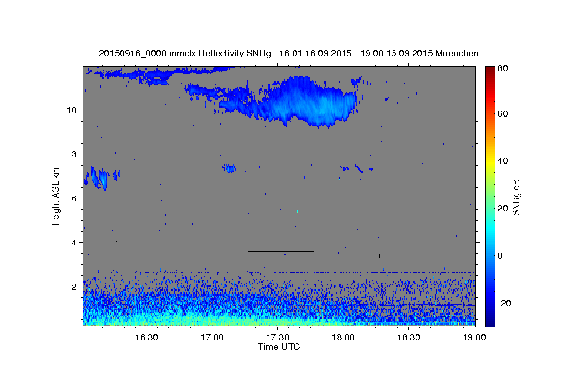Screen dimensions: 588x392
Task: Click the 'SNRg dB' colorbar label
Action: (516, 197)
